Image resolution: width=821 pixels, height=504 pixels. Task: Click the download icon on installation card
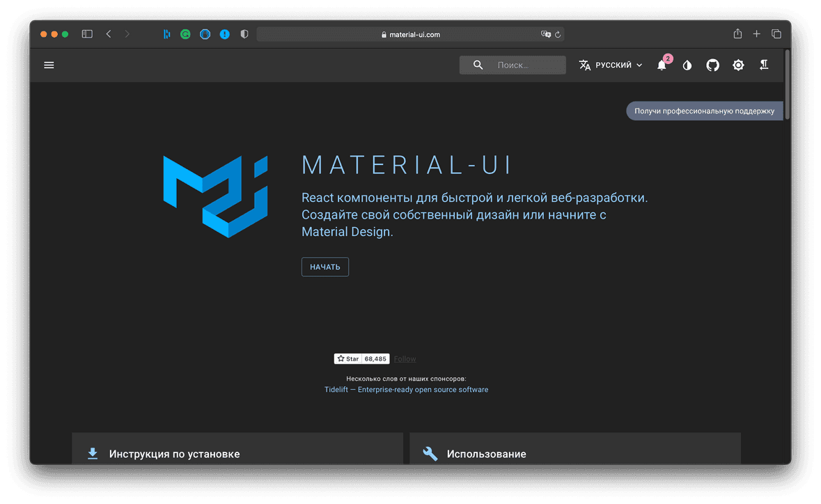(x=93, y=452)
